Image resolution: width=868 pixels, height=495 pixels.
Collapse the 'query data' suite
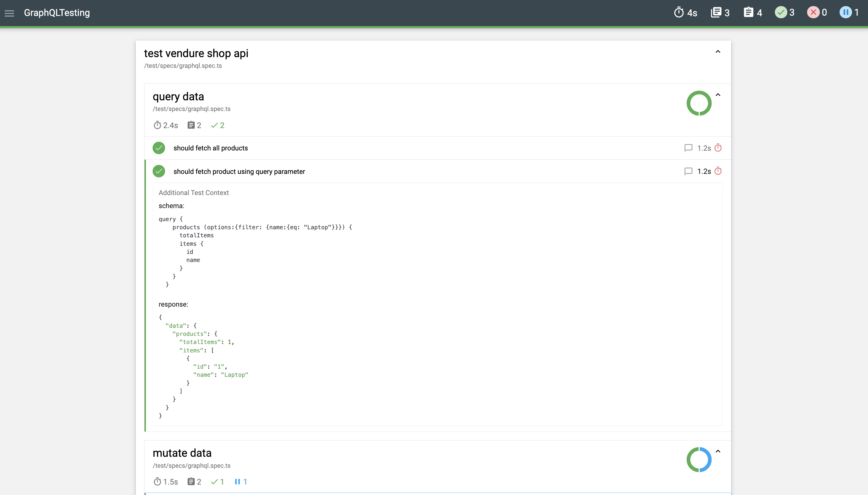(x=718, y=95)
